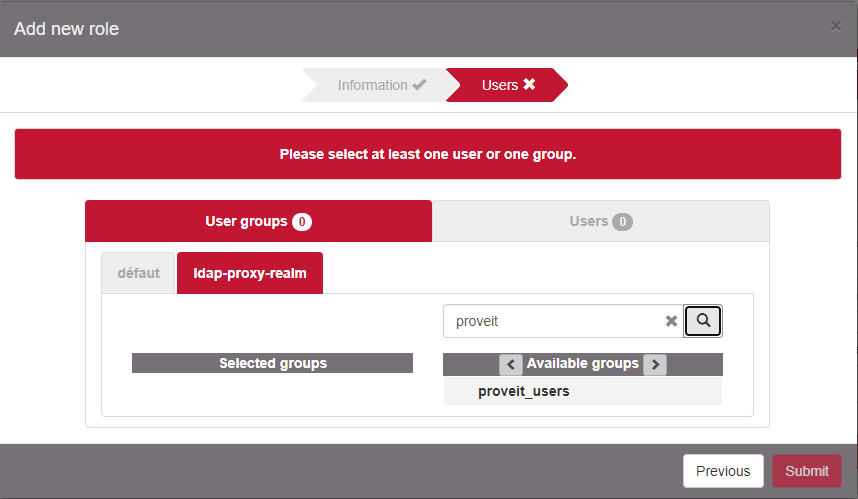Screen dimensions: 858x499
Task: Close the Add new role dialog
Action: coord(836,26)
